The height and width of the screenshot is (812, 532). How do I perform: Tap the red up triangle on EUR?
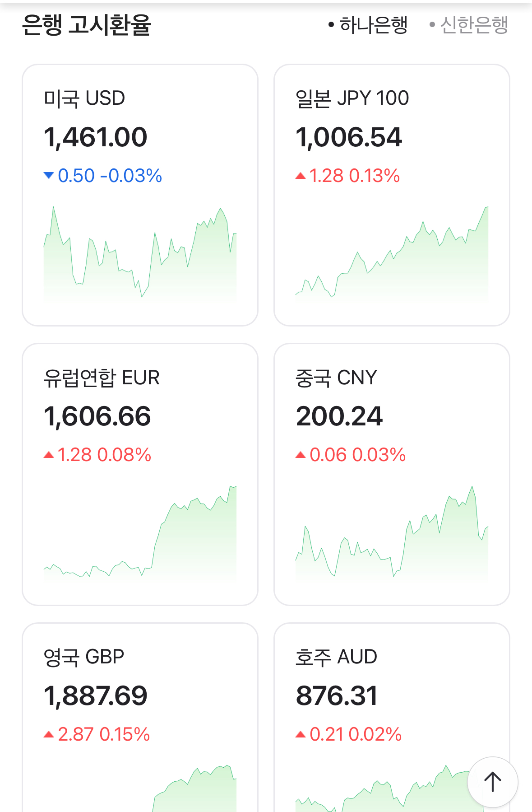point(49,455)
